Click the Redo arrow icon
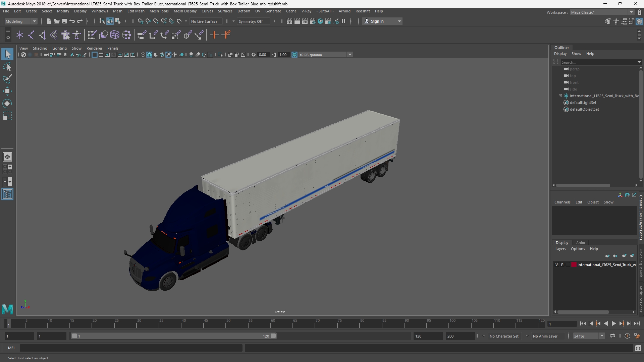The width and height of the screenshot is (644, 362). (80, 21)
